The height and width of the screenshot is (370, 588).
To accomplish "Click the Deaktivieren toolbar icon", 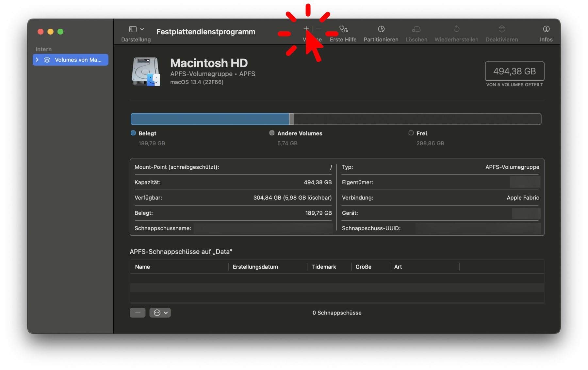I will pyautogui.click(x=502, y=29).
